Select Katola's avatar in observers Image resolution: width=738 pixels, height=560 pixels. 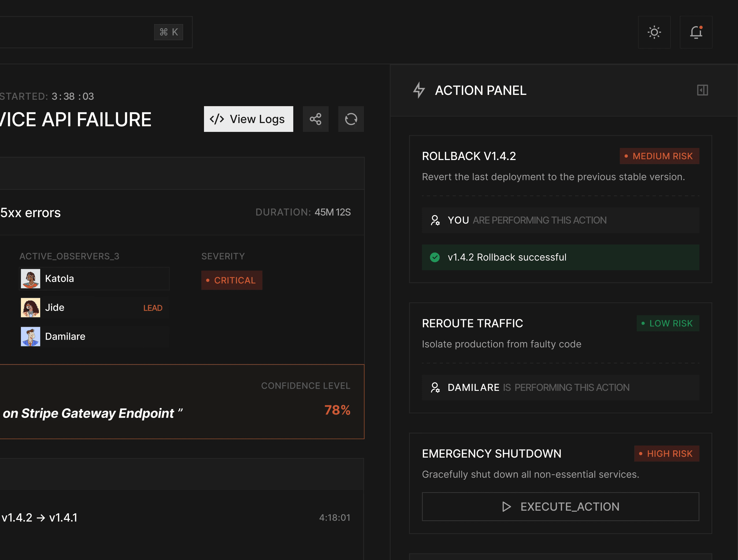click(x=30, y=279)
